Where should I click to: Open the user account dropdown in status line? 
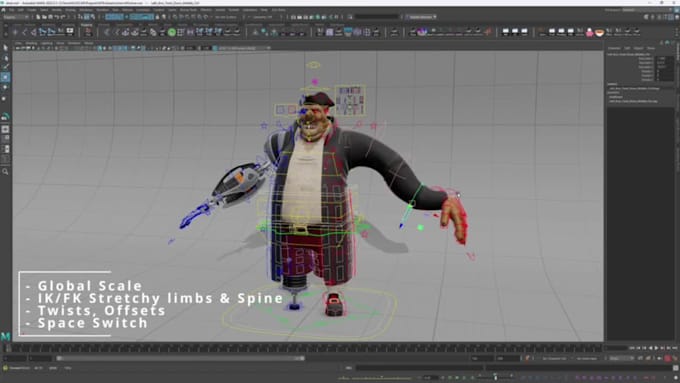click(x=421, y=17)
